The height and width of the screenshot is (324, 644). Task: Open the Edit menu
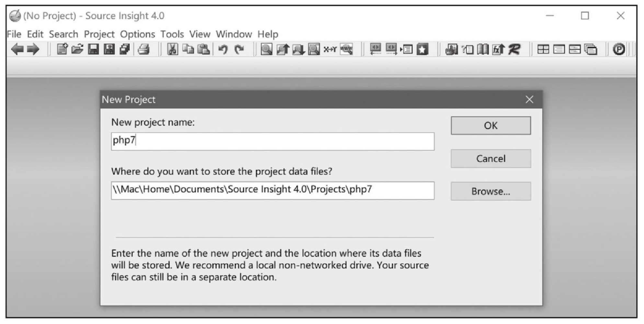pyautogui.click(x=35, y=34)
